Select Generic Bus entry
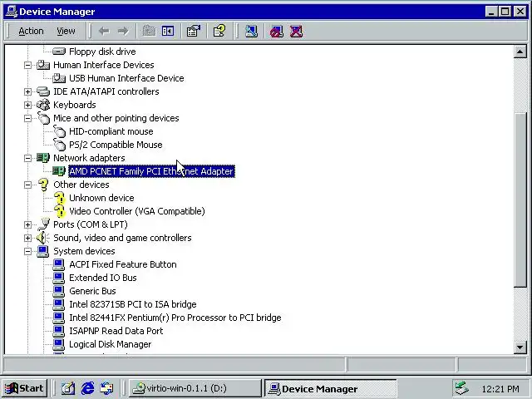 [x=92, y=291]
